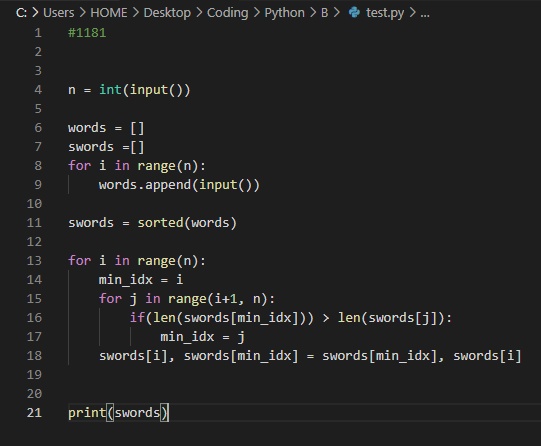Expand the chevron right after 'Python'
Image resolution: width=541 pixels, height=446 pixels.
tap(313, 13)
